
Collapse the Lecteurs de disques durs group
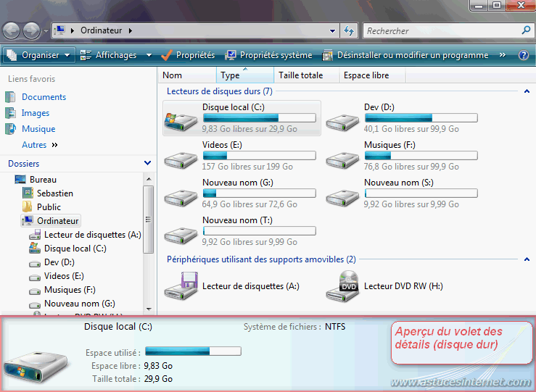point(527,91)
